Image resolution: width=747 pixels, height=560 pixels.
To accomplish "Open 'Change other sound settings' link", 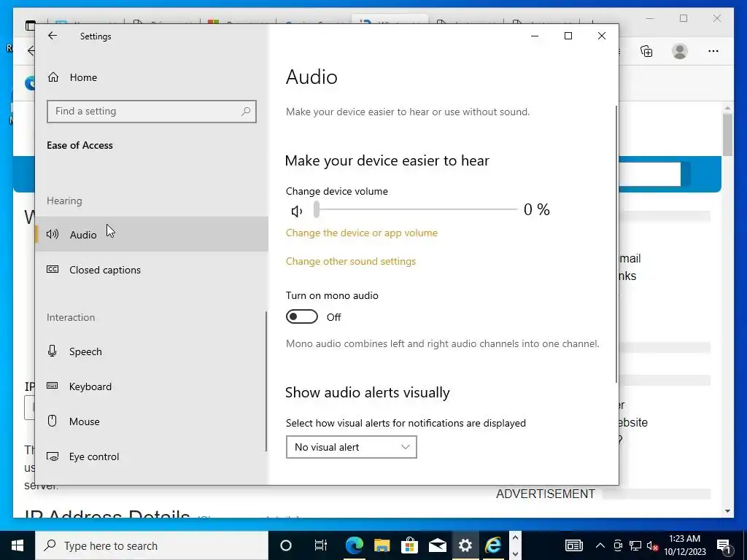I will 351,262.
